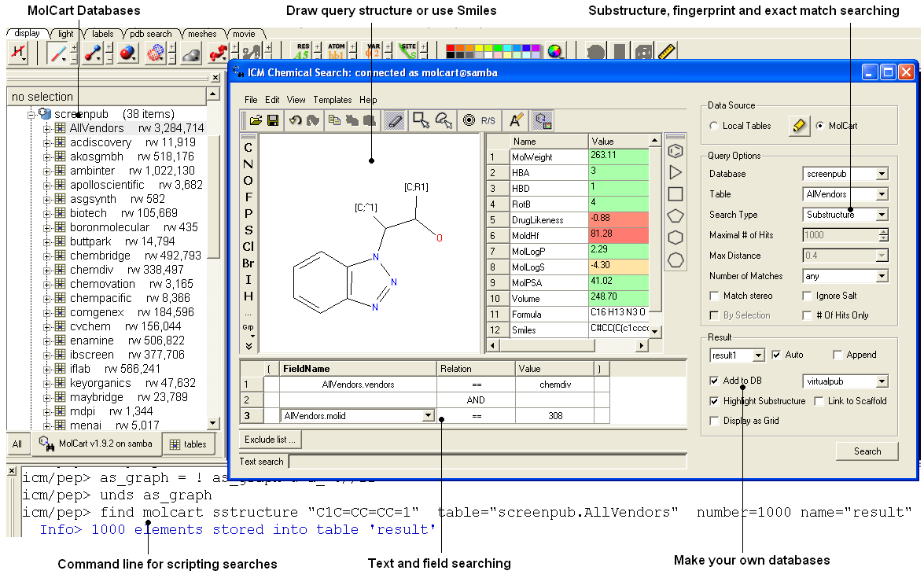Select the MolCart data source radio button
This screenshot has width=924, height=578.
pos(820,126)
